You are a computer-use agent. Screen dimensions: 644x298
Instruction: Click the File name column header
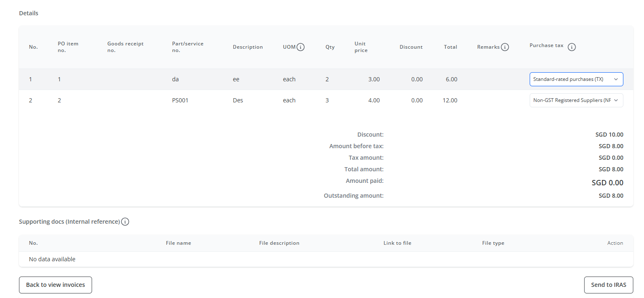tap(178, 243)
